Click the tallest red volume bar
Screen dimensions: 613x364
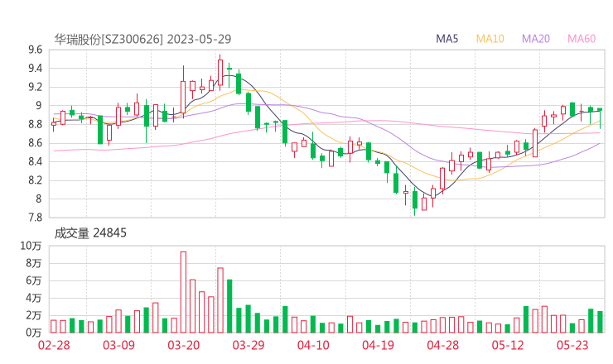(x=183, y=291)
